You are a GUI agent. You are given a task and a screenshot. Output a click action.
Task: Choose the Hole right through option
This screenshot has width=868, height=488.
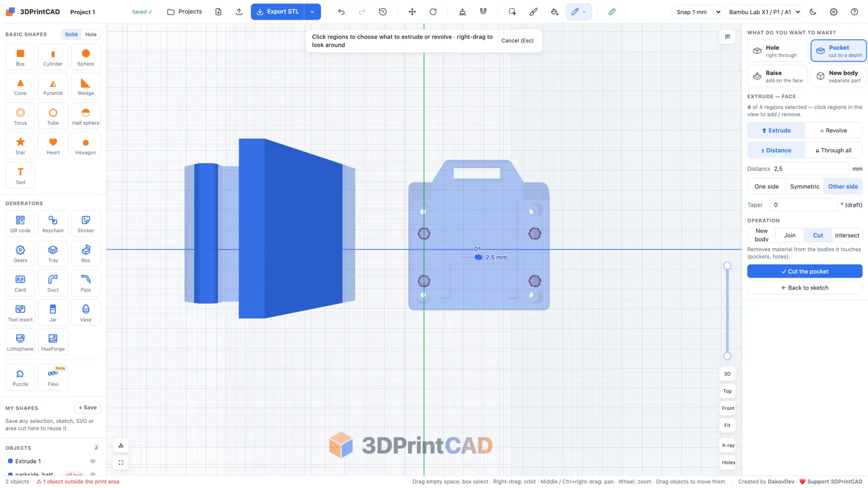(777, 51)
